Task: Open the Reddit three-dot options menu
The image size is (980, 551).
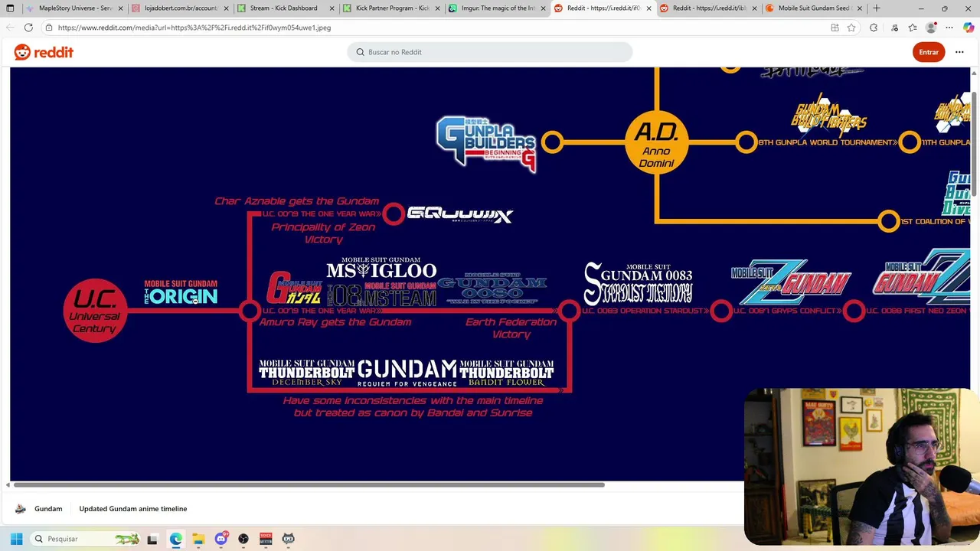Action: pyautogui.click(x=959, y=52)
